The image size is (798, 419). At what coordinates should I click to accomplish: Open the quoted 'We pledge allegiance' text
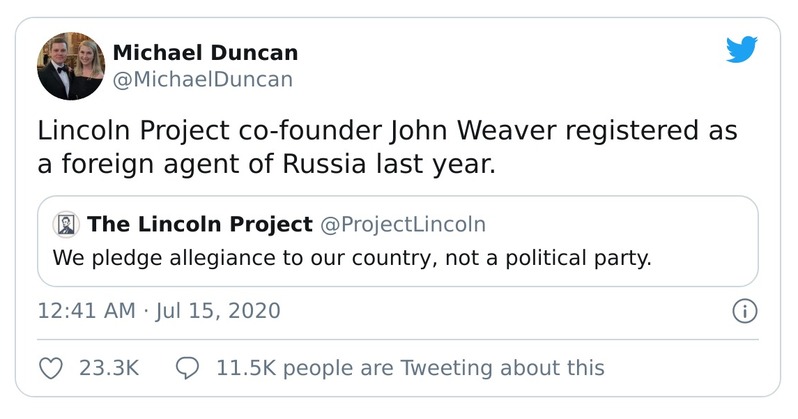351,257
